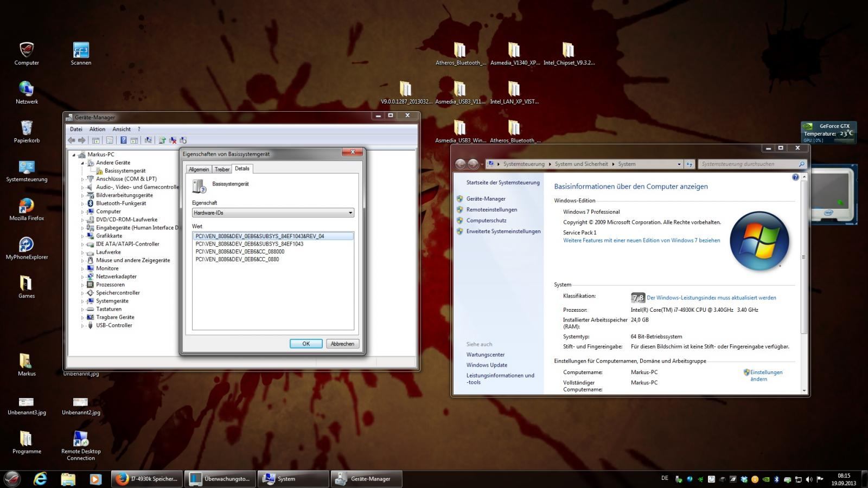Switch to Überwachungsto... taskbar button

coord(220,479)
